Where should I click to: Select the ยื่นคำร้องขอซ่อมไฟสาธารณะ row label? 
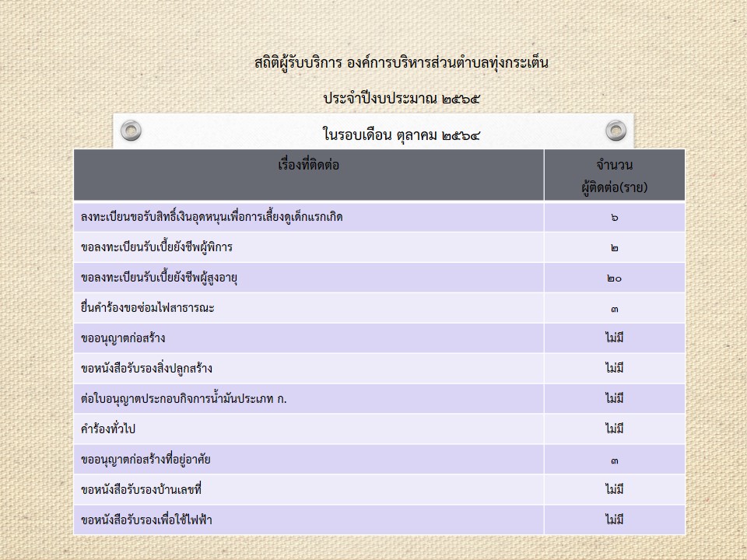coord(147,308)
